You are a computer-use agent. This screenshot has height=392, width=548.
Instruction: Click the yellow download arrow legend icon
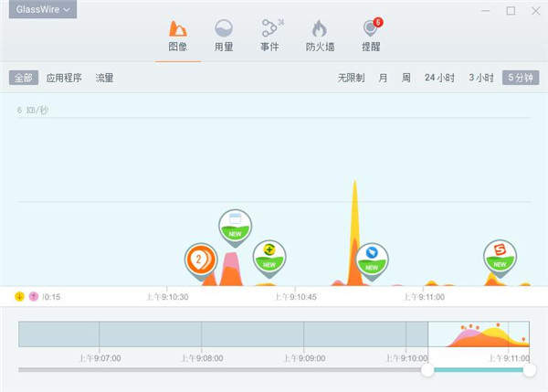tap(20, 296)
